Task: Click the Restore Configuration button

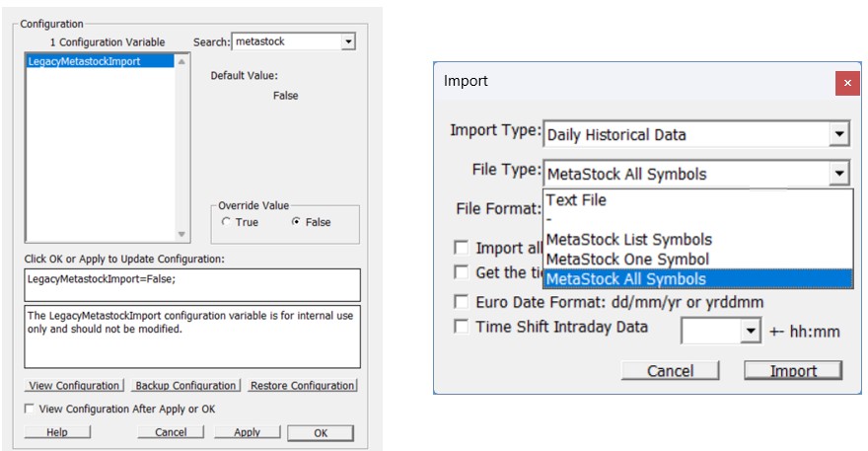Action: click(301, 386)
